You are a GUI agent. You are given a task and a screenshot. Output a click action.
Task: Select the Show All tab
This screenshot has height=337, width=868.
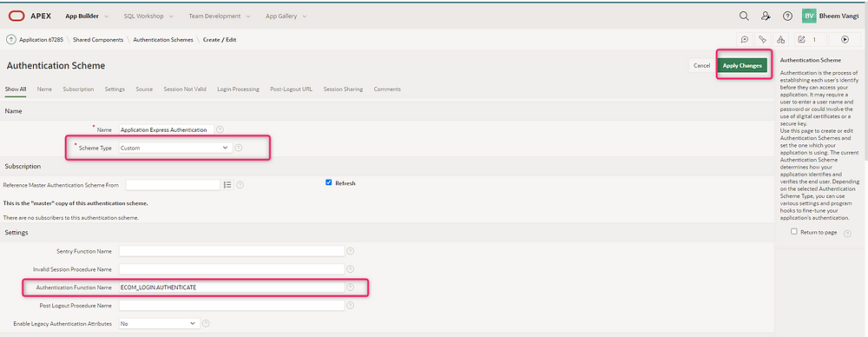(x=16, y=89)
